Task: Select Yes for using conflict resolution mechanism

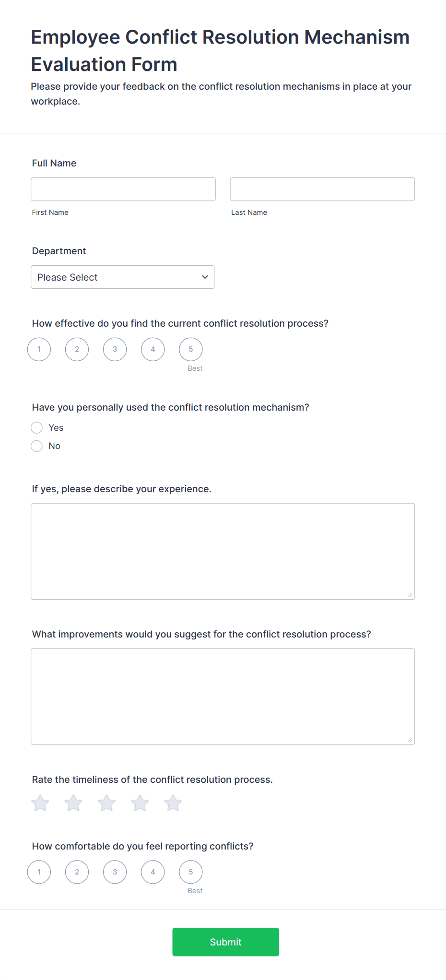Action: pyautogui.click(x=36, y=427)
